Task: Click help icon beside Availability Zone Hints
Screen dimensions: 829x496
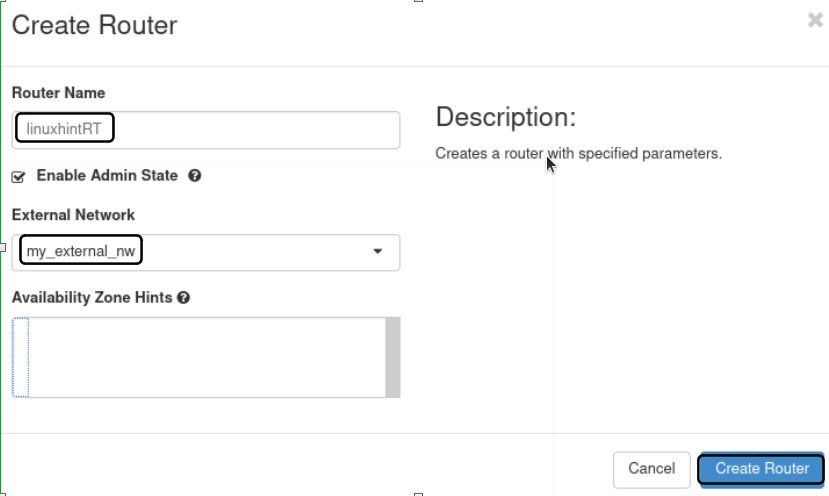Action: point(184,298)
